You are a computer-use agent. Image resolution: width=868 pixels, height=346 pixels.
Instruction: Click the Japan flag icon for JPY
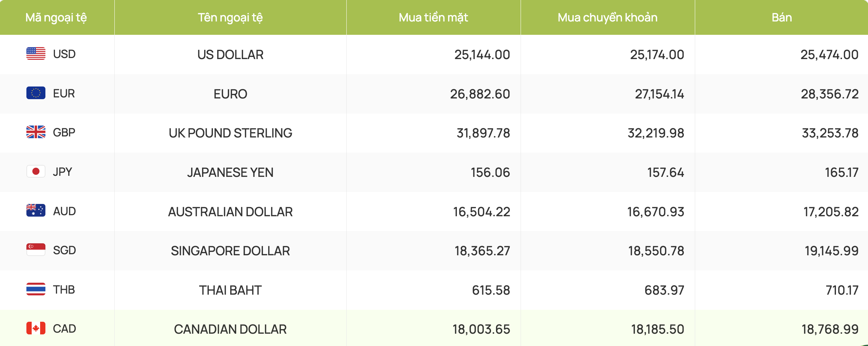36,172
